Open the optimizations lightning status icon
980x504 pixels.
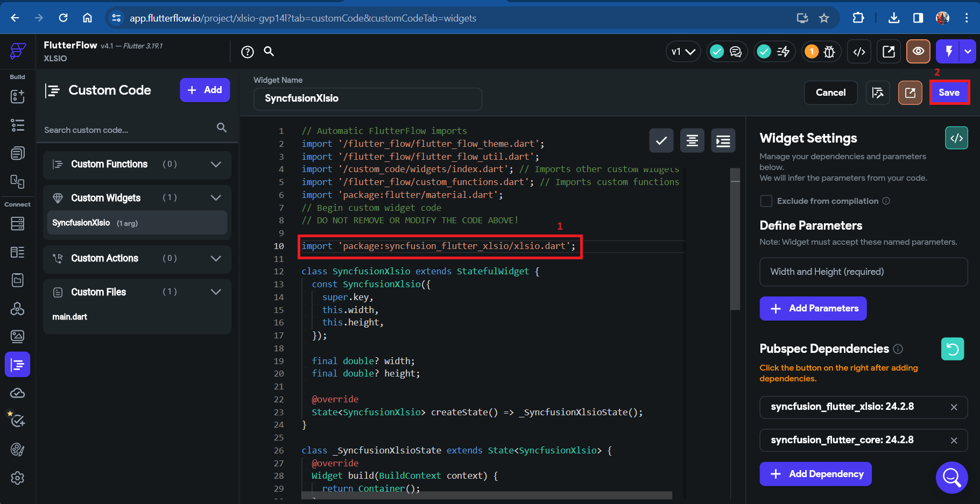click(x=774, y=52)
